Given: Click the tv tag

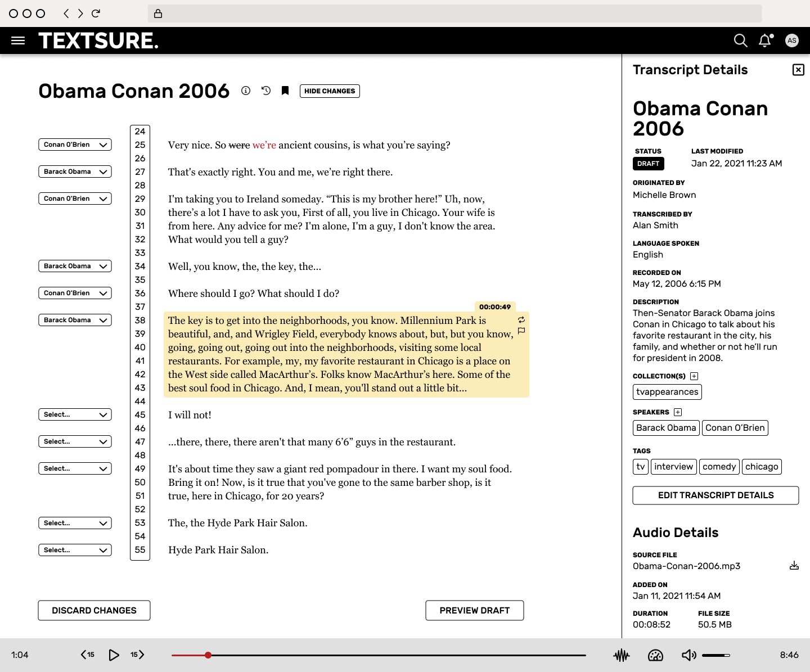Looking at the screenshot, I should (x=641, y=467).
